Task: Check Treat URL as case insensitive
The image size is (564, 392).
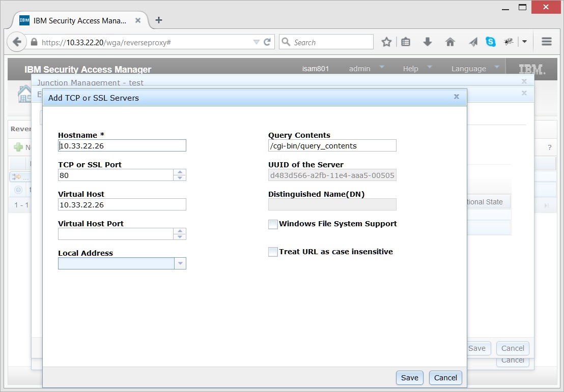Action: [x=272, y=252]
